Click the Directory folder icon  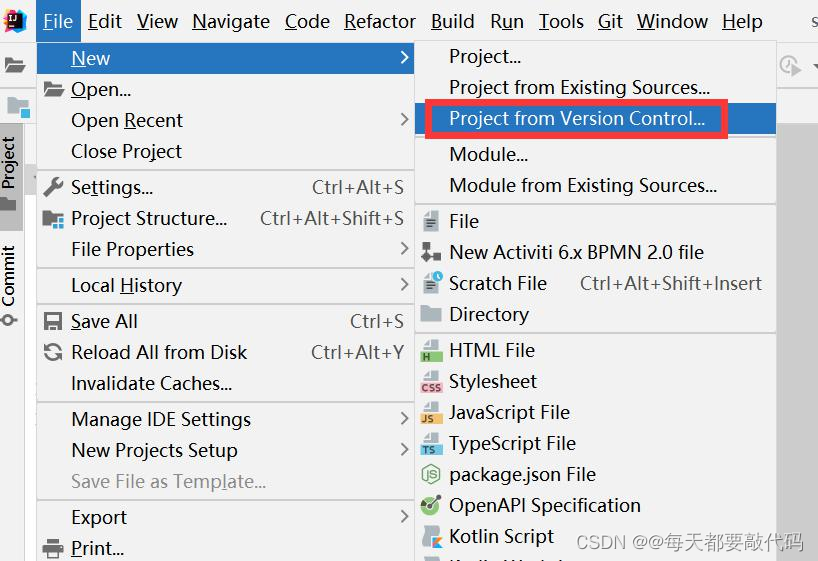point(431,314)
